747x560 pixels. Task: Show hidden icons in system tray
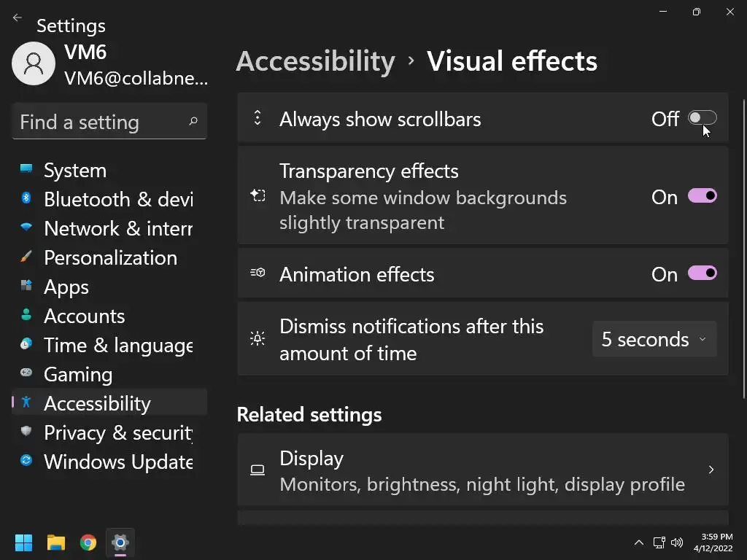(638, 542)
